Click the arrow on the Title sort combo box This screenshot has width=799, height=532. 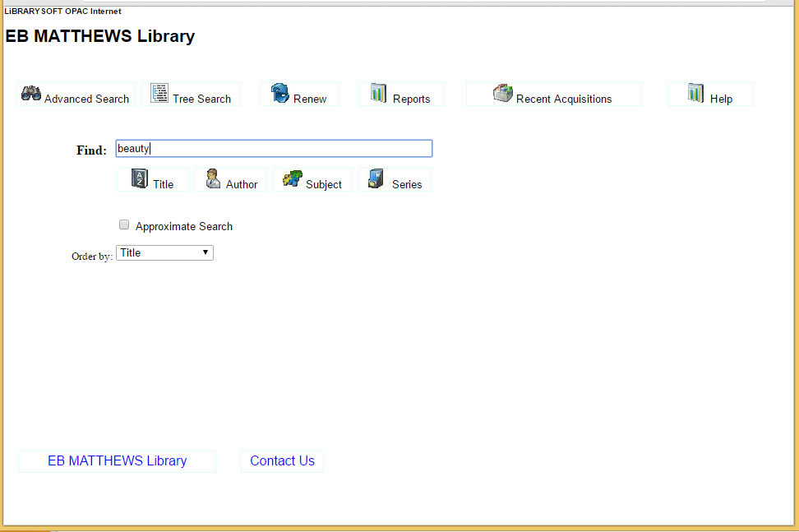pyautogui.click(x=206, y=253)
